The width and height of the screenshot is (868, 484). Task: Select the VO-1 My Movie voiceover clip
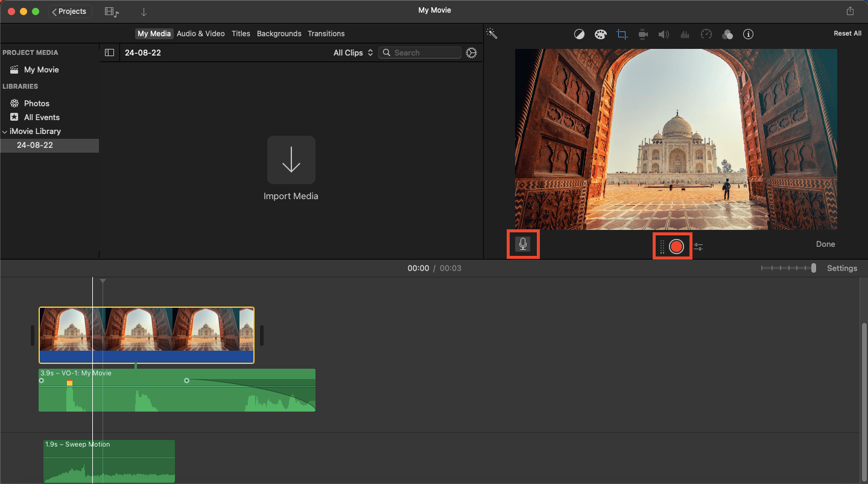click(177, 390)
